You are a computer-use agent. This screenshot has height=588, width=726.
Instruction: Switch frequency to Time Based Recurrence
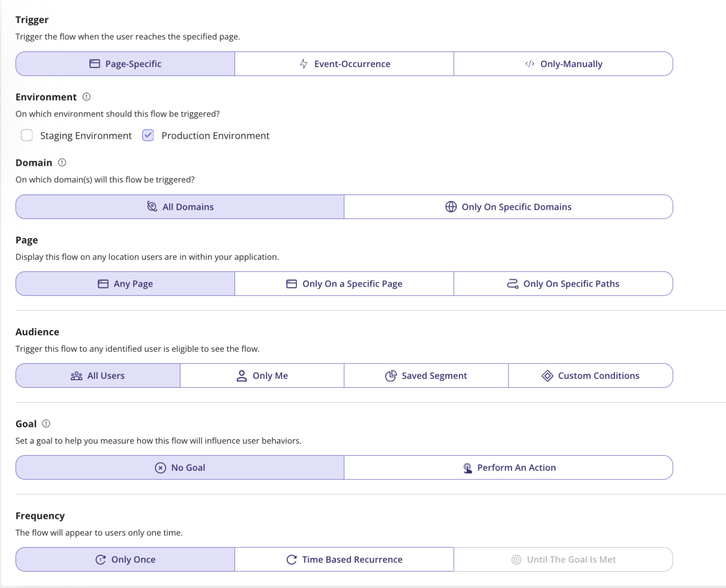(344, 559)
